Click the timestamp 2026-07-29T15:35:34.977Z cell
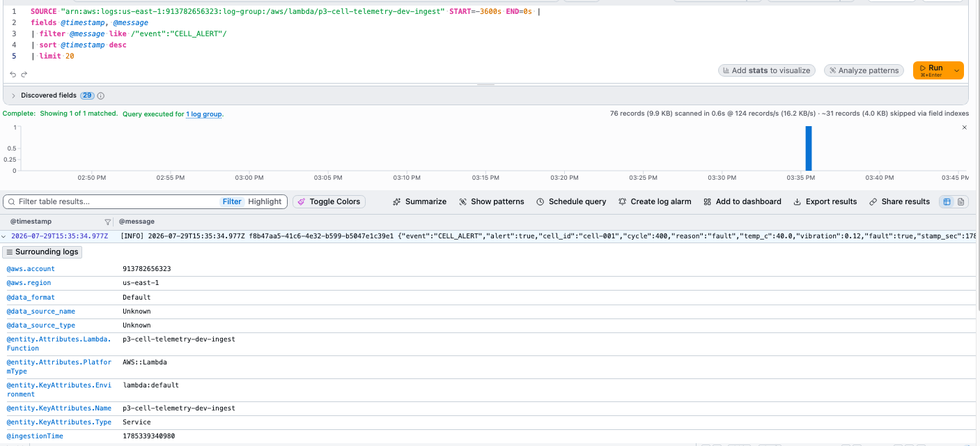 tap(60, 236)
